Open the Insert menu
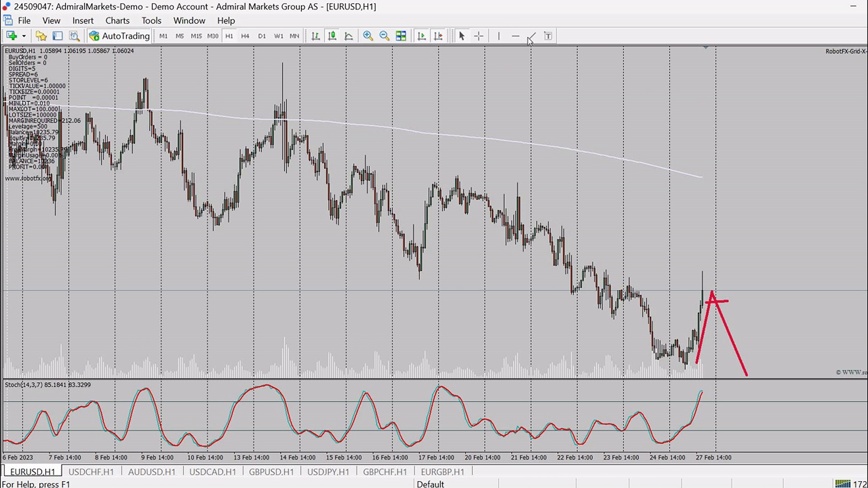 pos(83,20)
